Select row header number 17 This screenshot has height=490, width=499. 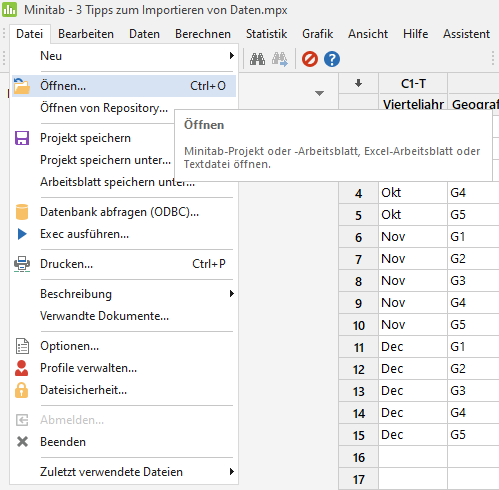point(358,479)
